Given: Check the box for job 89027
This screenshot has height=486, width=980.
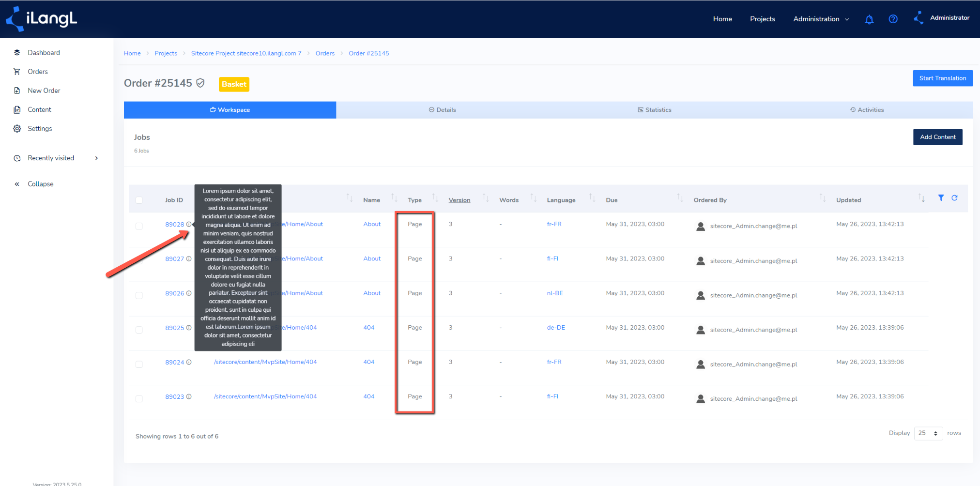Looking at the screenshot, I should (x=139, y=261).
